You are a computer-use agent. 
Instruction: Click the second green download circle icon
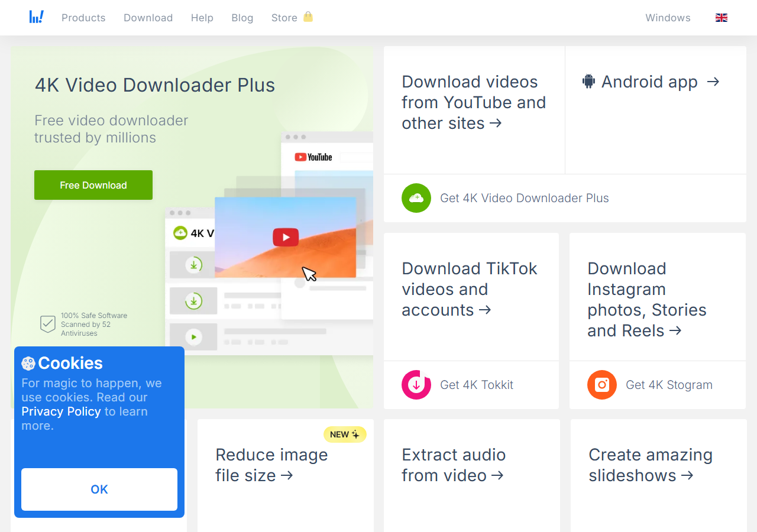coord(193,301)
